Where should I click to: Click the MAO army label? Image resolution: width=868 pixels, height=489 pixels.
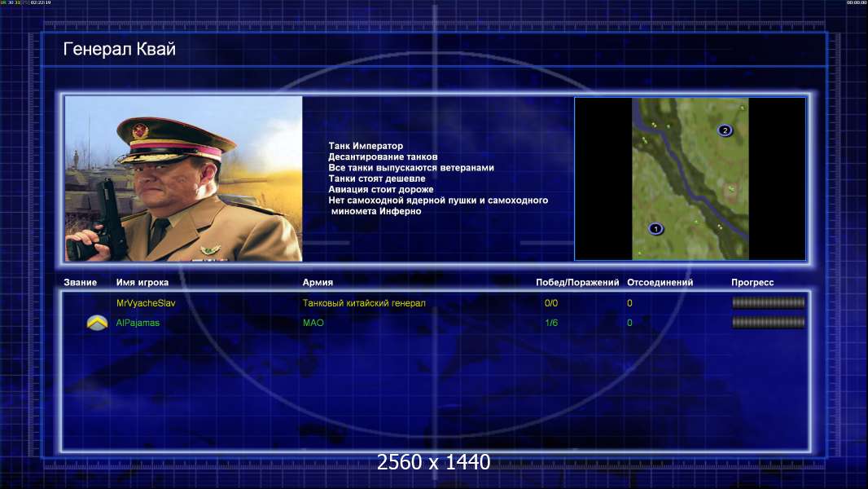point(313,323)
